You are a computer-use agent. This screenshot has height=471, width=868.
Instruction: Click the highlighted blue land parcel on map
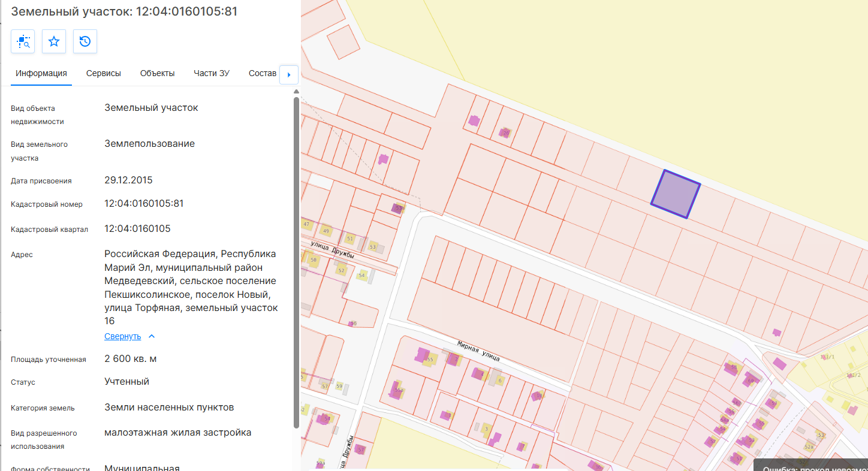pyautogui.click(x=676, y=194)
